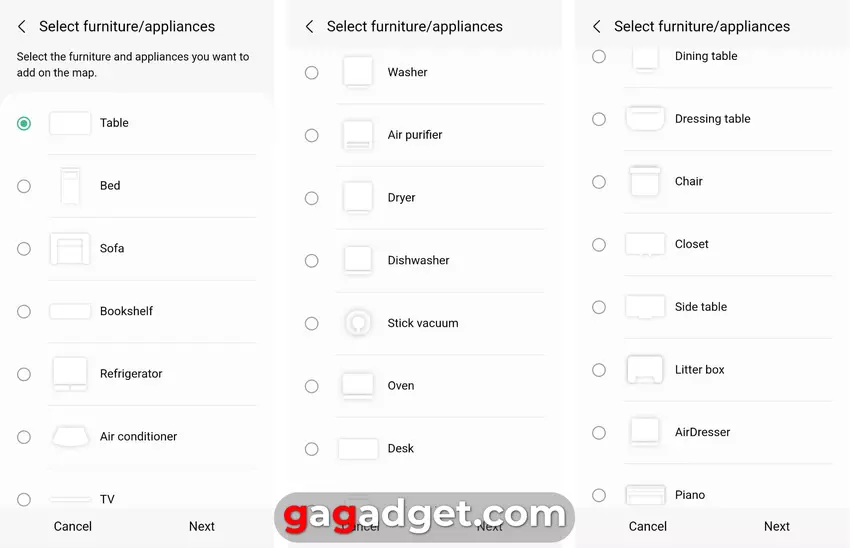This screenshot has height=548, width=850.
Task: Choose the Closet radio button
Action: (x=599, y=245)
